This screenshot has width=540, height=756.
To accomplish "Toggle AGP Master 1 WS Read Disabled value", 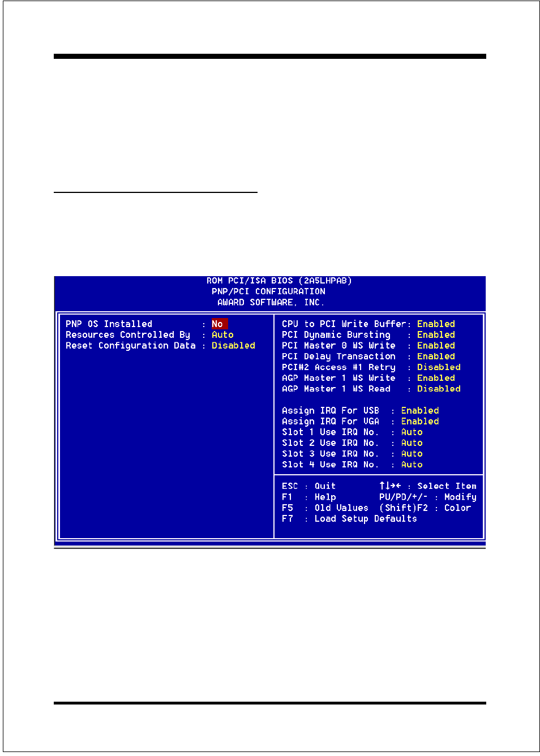I will click(439, 388).
